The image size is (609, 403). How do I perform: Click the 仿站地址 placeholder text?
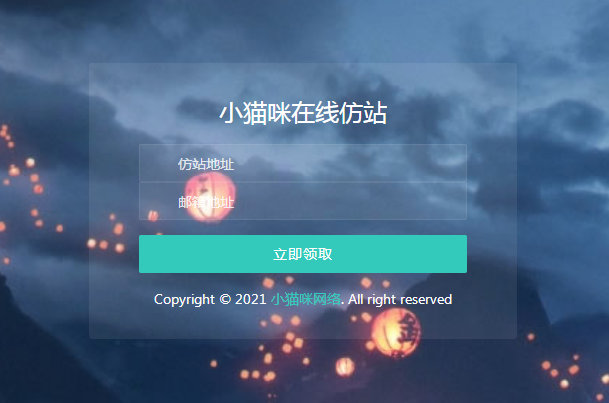[x=206, y=164]
